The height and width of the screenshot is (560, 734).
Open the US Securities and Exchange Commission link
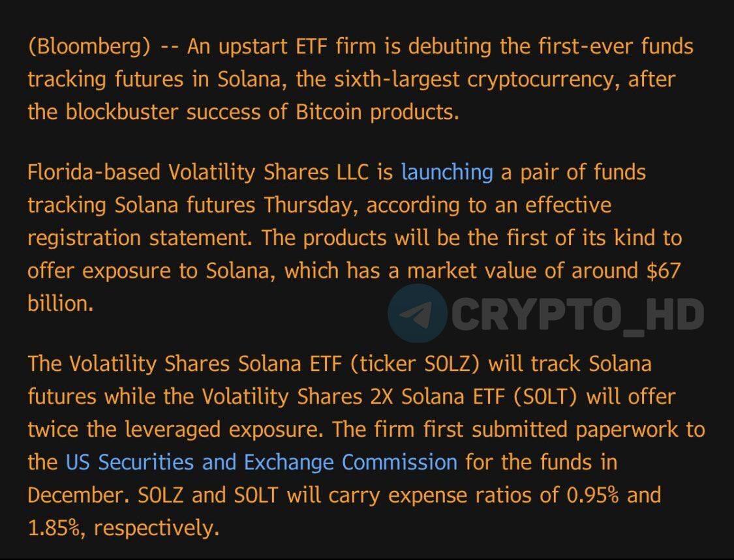(x=261, y=462)
